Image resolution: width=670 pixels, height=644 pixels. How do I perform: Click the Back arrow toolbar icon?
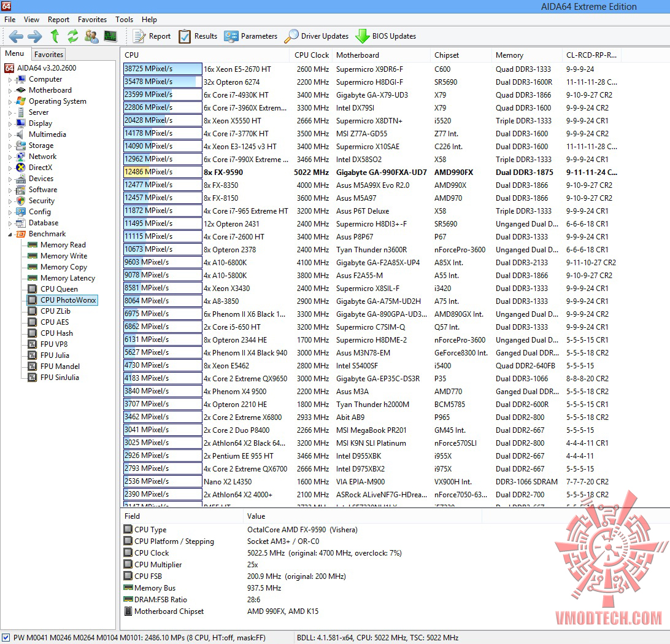click(x=16, y=36)
